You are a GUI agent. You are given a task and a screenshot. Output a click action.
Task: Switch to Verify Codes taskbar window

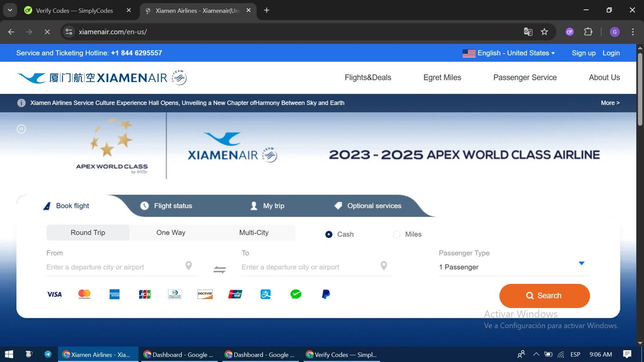pyautogui.click(x=342, y=354)
